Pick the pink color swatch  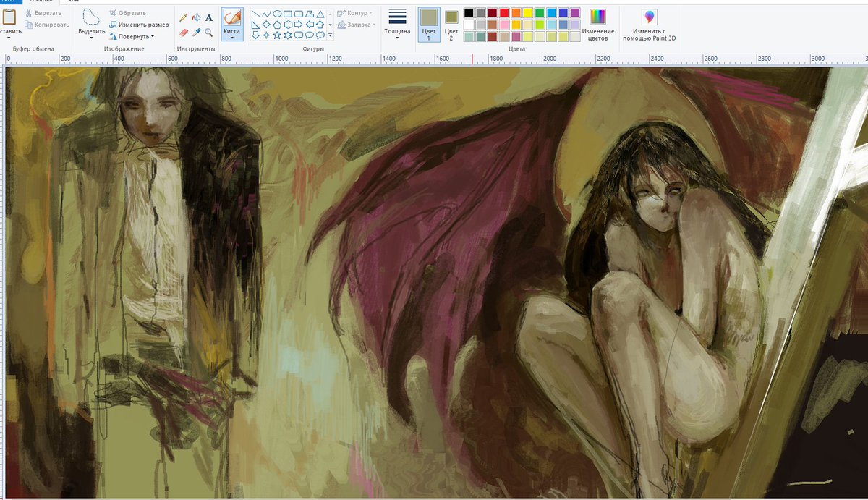504,25
